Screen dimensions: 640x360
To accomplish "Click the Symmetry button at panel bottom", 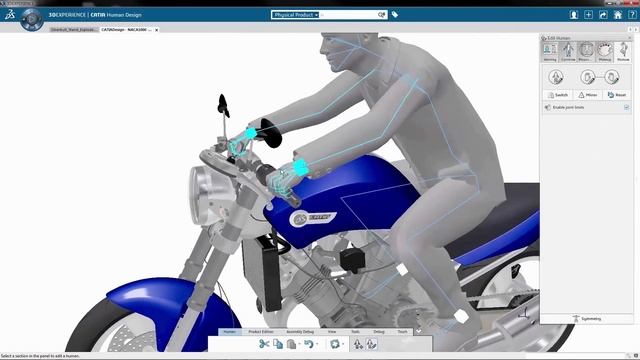I will (x=587, y=318).
